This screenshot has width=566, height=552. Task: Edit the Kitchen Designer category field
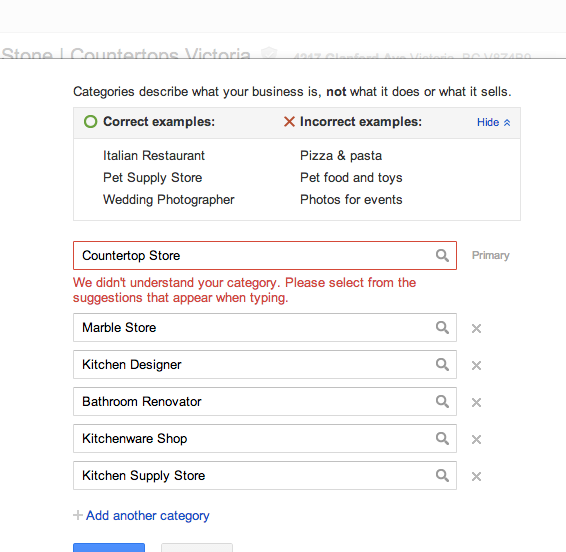click(x=265, y=365)
